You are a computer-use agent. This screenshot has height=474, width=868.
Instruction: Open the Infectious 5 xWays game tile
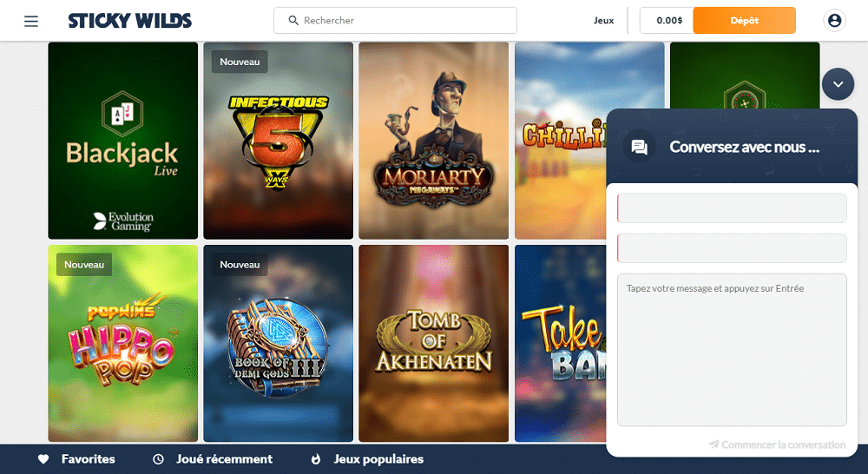(278, 141)
